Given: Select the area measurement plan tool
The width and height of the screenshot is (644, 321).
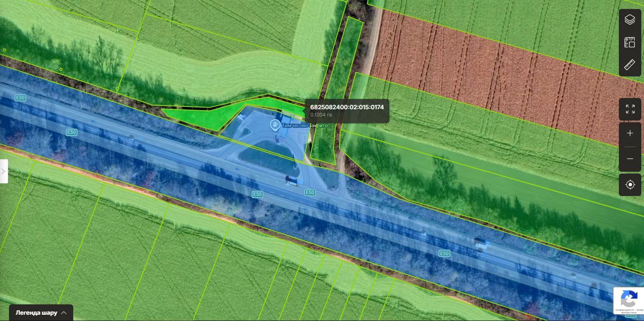Looking at the screenshot, I should 630,43.
